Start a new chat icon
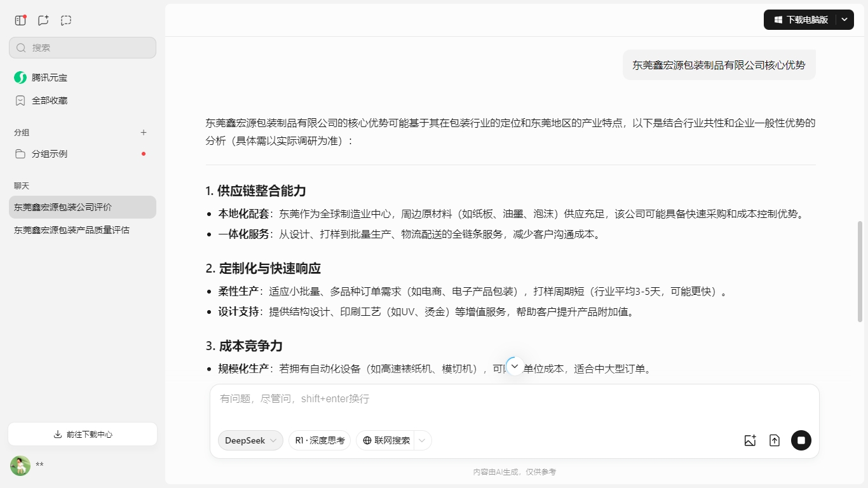This screenshot has height=488, width=868. click(x=43, y=20)
